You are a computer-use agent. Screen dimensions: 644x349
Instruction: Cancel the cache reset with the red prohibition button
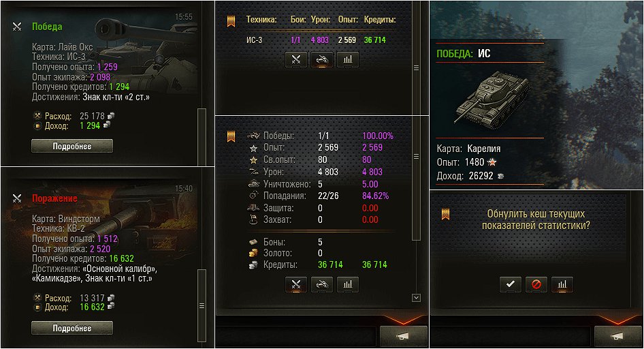click(536, 284)
